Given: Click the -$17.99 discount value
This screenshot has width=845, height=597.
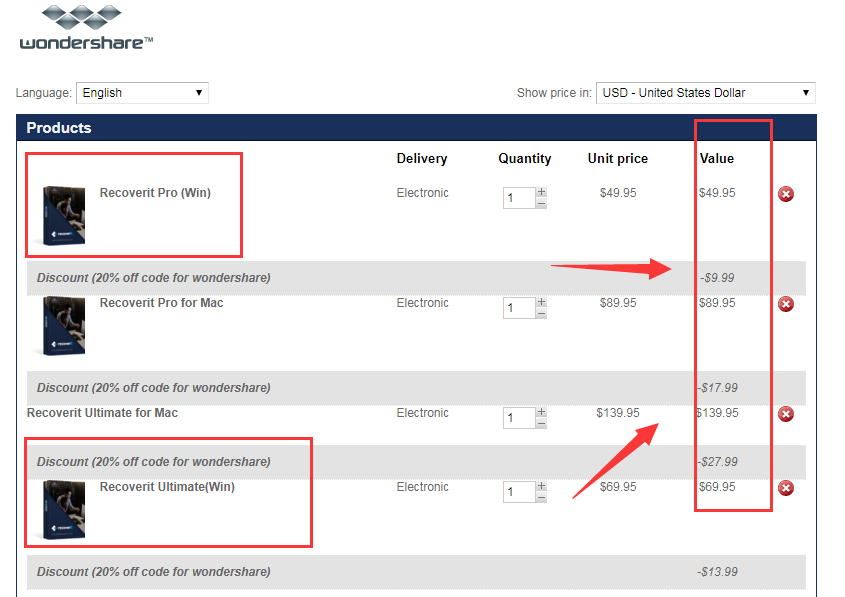Looking at the screenshot, I should (x=717, y=388).
